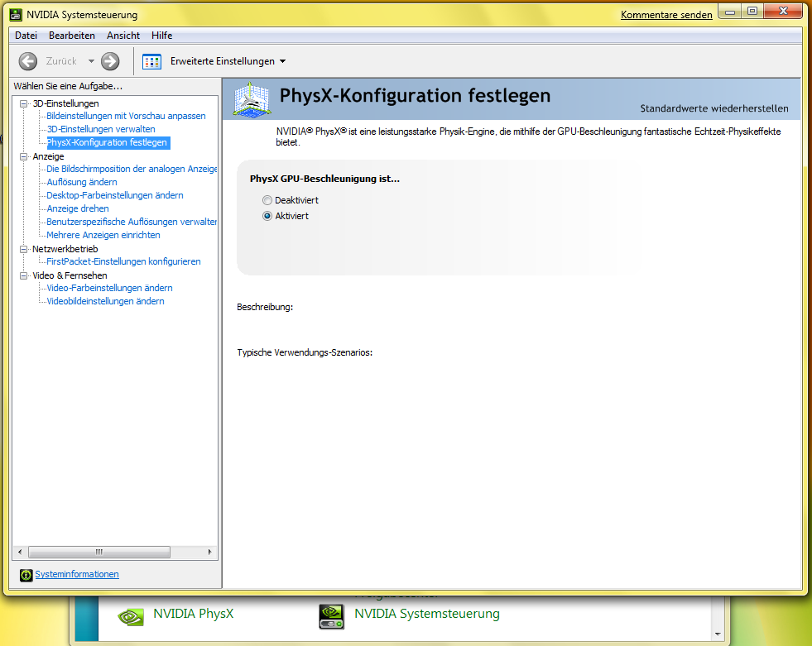Open Auflösung ändern
The width and height of the screenshot is (812, 646).
click(82, 182)
